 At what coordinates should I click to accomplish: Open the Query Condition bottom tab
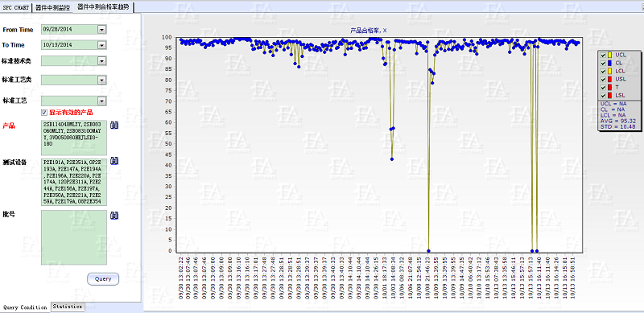pos(25,307)
